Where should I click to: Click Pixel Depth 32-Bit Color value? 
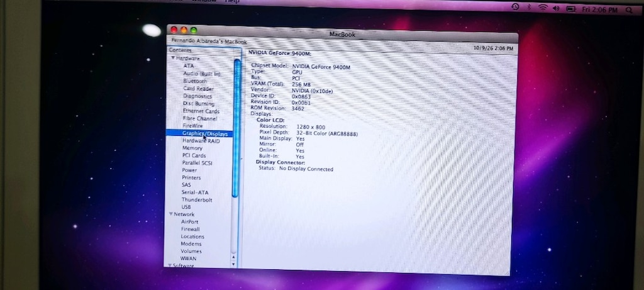[x=327, y=133]
